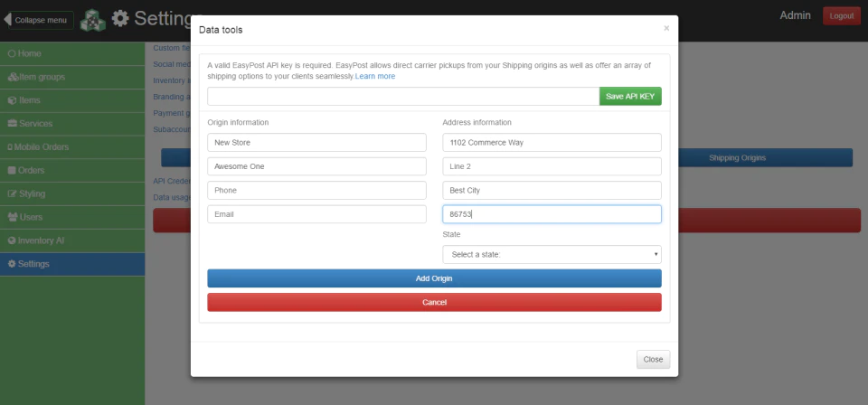The width and height of the screenshot is (868, 405).
Task: Focus the Email input field
Action: tap(316, 214)
